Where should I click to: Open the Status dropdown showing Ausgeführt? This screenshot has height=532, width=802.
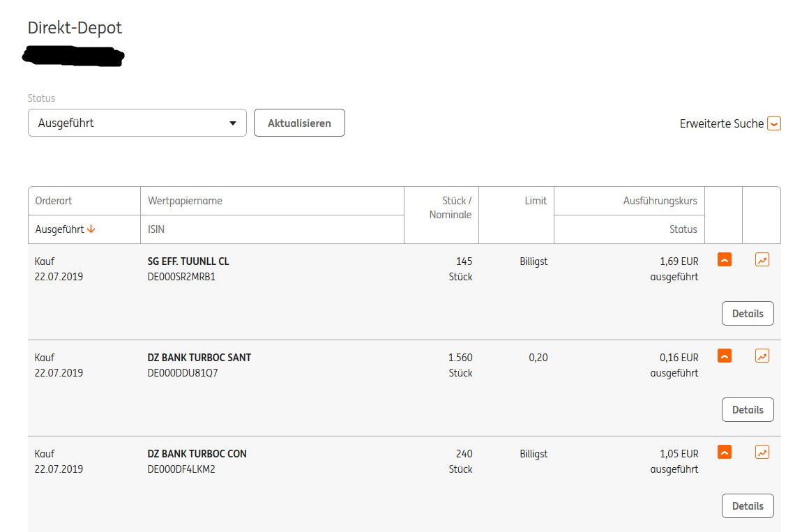click(137, 123)
